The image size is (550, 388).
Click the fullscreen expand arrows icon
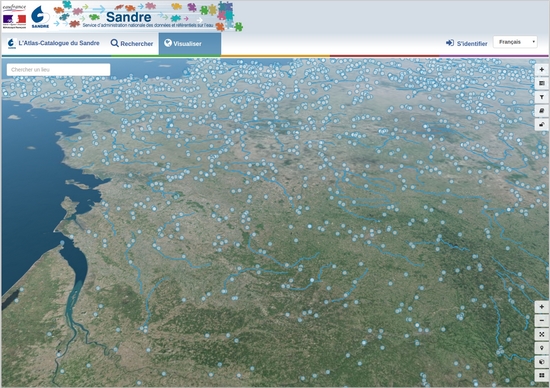tap(542, 334)
